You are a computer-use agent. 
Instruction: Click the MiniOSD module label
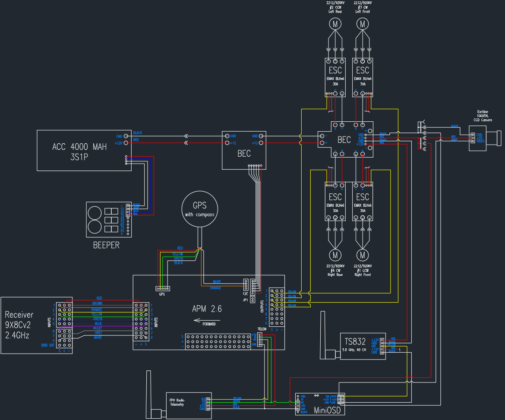[329, 410]
